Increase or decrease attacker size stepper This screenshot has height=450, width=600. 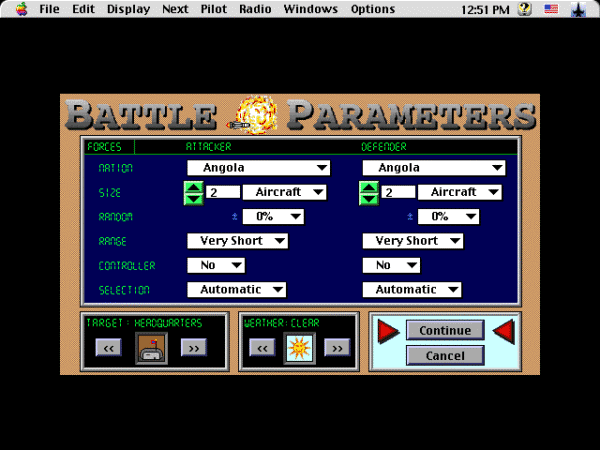(194, 192)
